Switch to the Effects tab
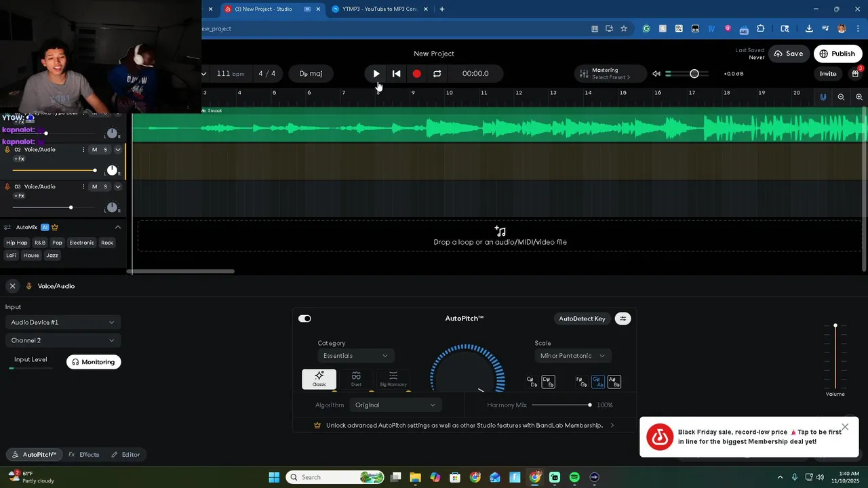 84,455
